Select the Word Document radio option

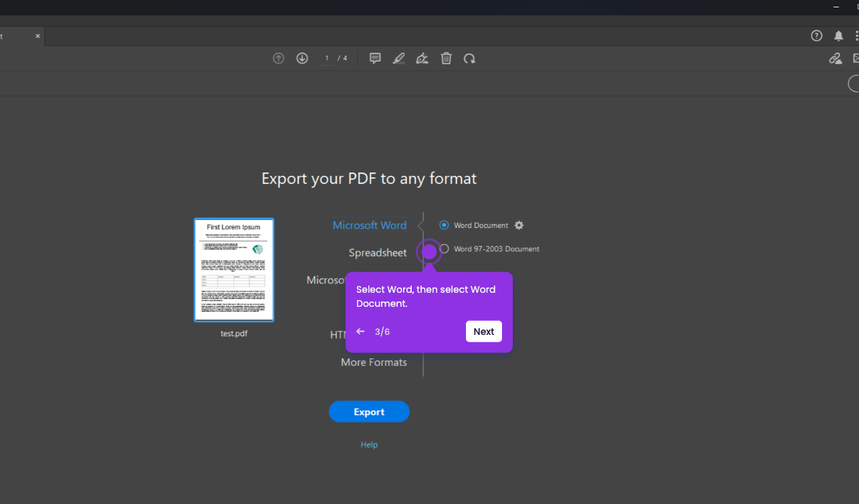(x=444, y=225)
